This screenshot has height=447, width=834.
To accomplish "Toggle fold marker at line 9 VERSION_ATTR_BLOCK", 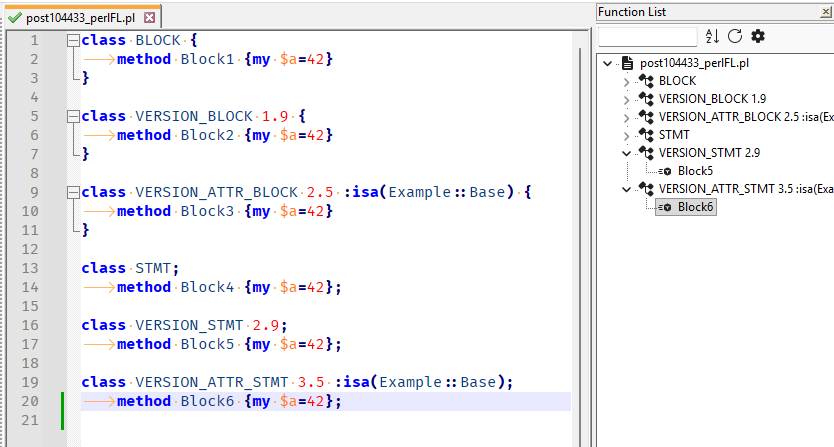I will pos(73,193).
